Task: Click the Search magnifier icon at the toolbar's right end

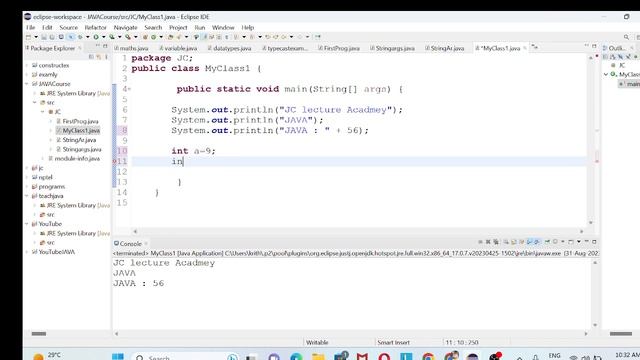Action: 626,37
